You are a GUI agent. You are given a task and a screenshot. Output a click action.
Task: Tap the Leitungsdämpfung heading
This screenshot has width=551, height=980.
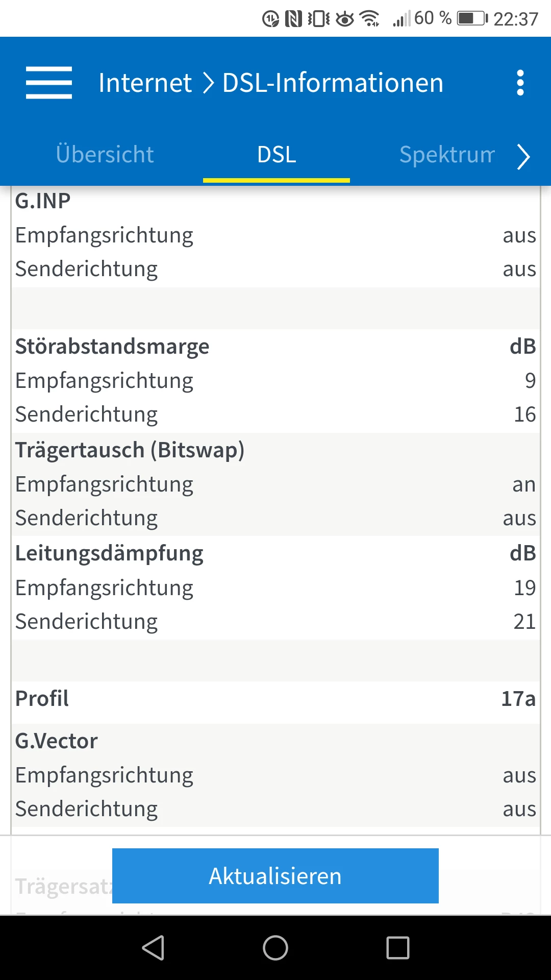[x=109, y=553]
